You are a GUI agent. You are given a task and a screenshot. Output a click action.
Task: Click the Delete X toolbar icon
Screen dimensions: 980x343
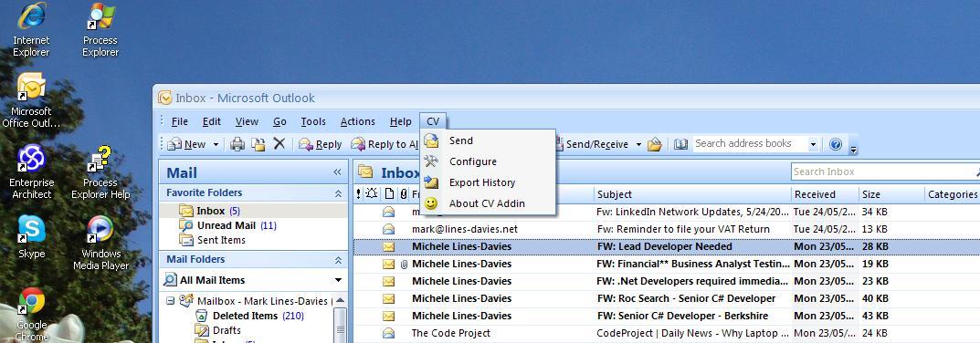point(279,144)
